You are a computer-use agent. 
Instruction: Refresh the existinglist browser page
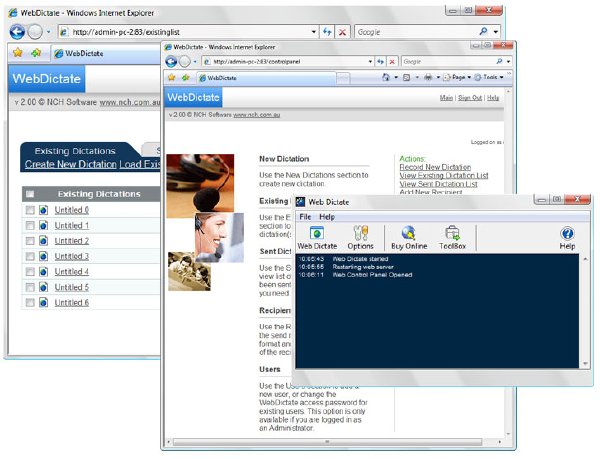327,32
